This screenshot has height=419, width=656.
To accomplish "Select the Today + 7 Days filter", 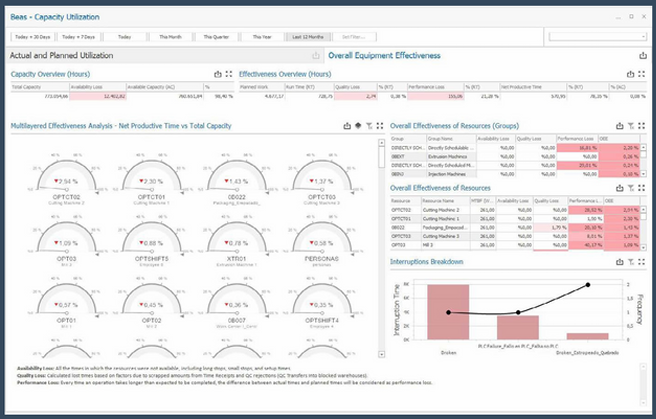I will 79,37.
